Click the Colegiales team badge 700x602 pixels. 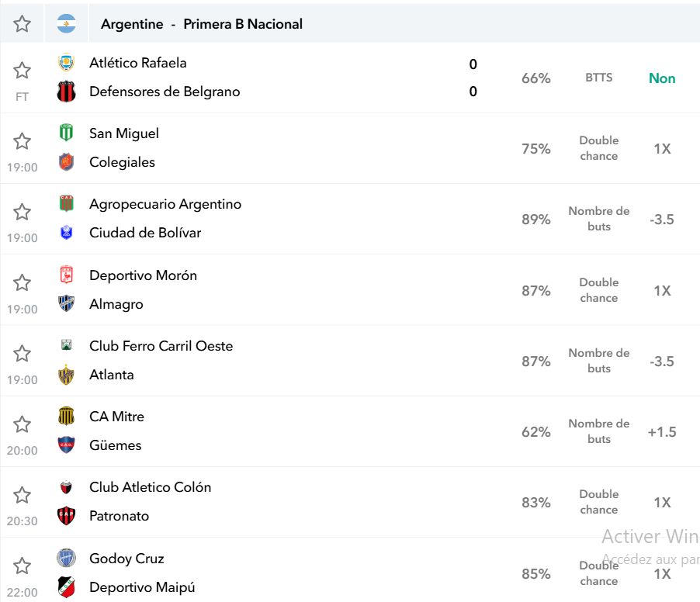click(66, 162)
